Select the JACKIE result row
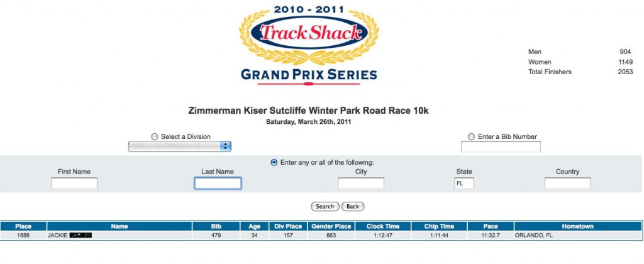644x264 pixels. (x=321, y=236)
